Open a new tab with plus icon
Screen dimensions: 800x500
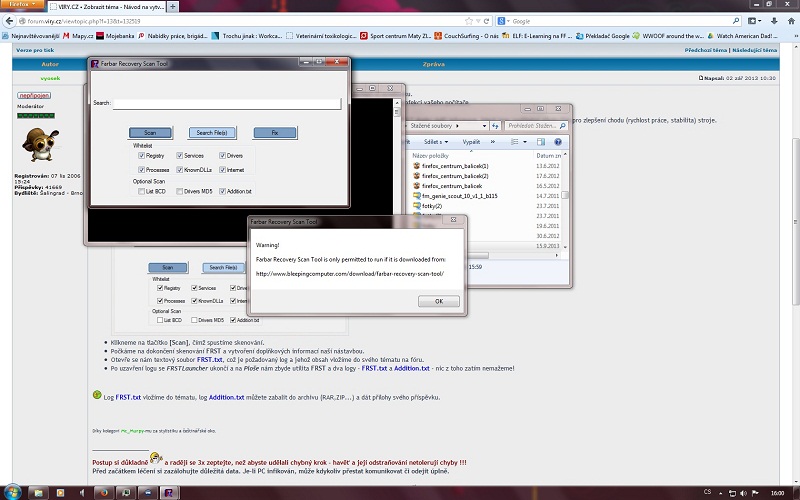[x=172, y=6]
